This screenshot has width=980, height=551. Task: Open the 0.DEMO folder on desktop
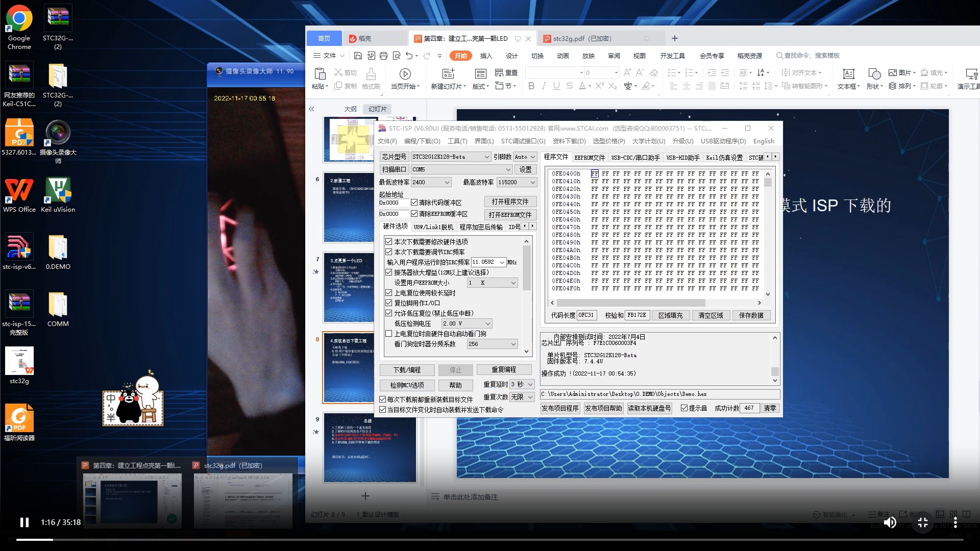(x=58, y=252)
